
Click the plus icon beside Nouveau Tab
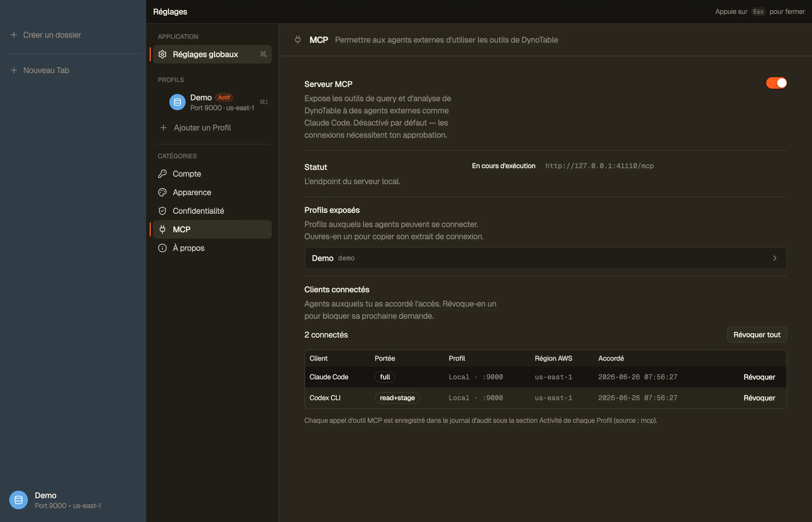pos(14,70)
